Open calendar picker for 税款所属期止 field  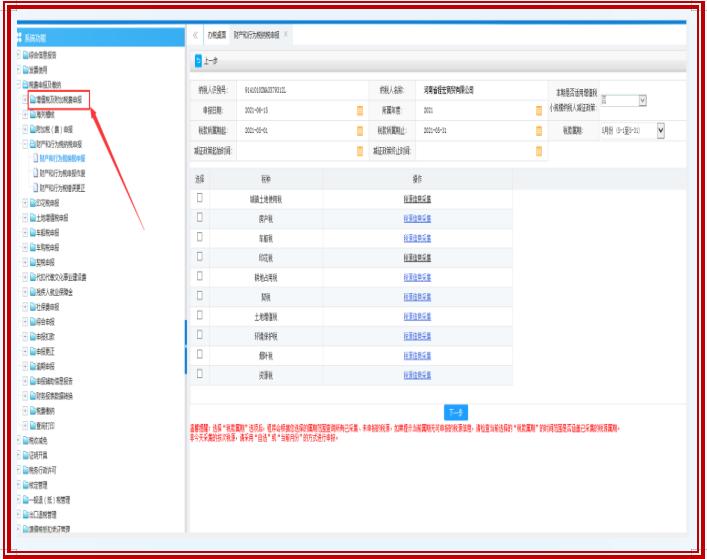538,131
